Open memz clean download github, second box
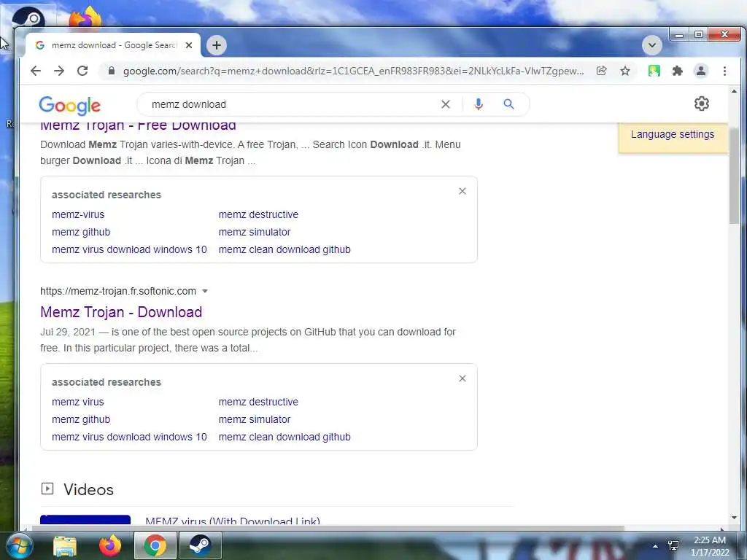Image resolution: width=747 pixels, height=560 pixels. pyautogui.click(x=285, y=437)
